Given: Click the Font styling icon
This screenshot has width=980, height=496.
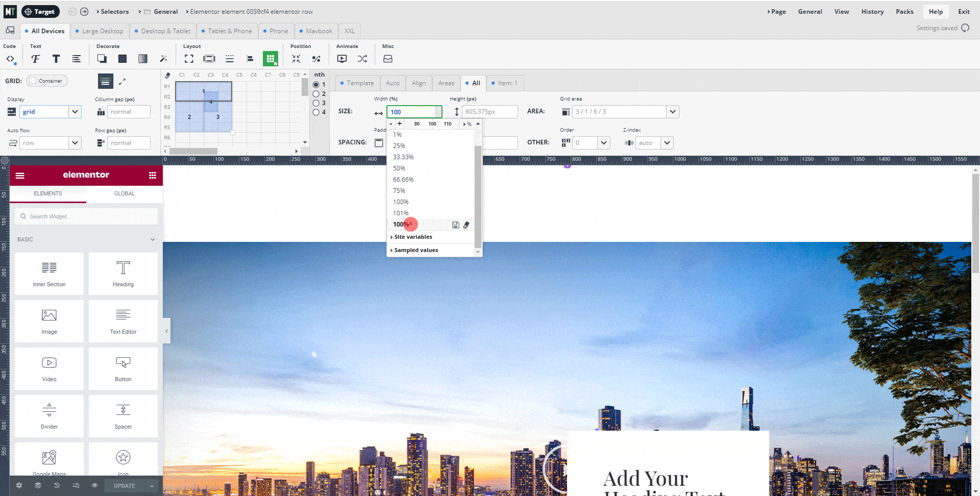Looking at the screenshot, I should tap(35, 59).
